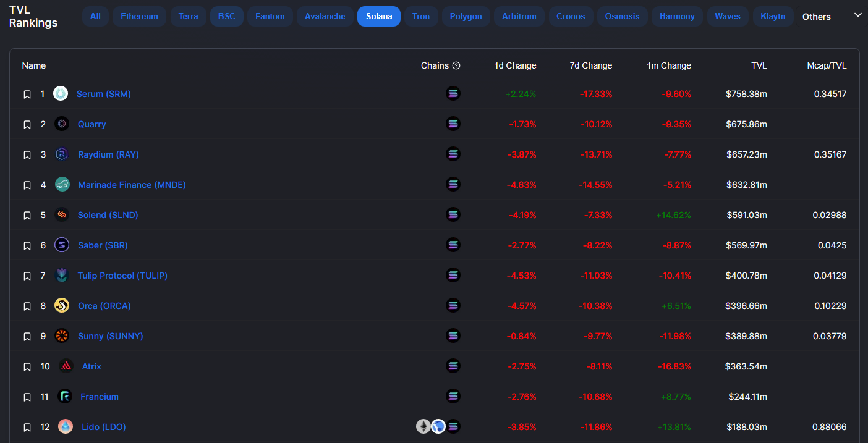Screen dimensions: 868x443
Task: Select the Avalanche chain tab
Action: pyautogui.click(x=325, y=16)
